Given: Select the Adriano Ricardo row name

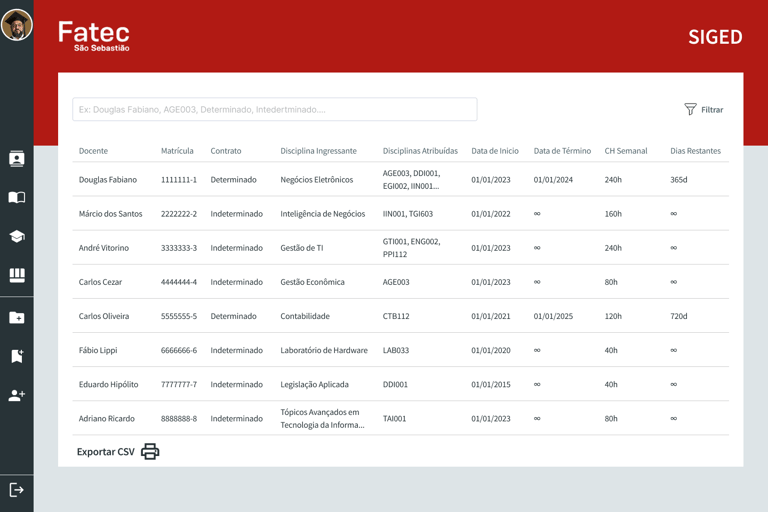Looking at the screenshot, I should pos(107,418).
